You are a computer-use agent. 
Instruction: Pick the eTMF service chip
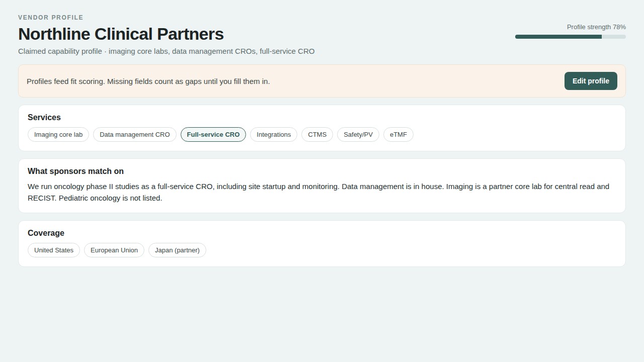point(398,135)
